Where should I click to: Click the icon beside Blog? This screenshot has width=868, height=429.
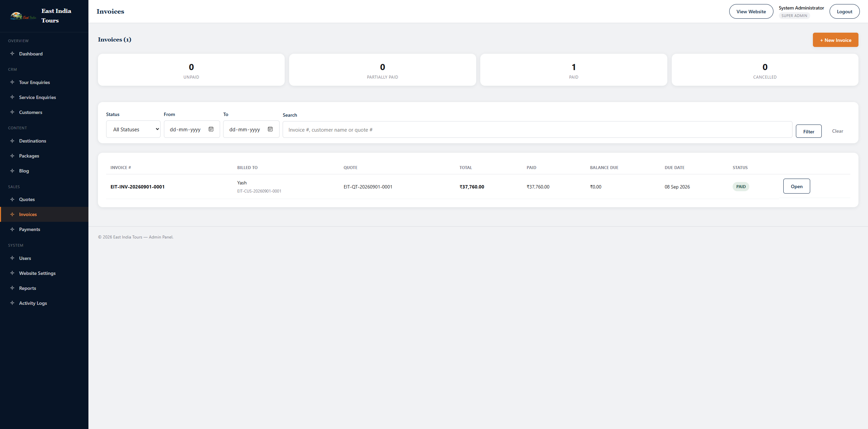point(12,170)
